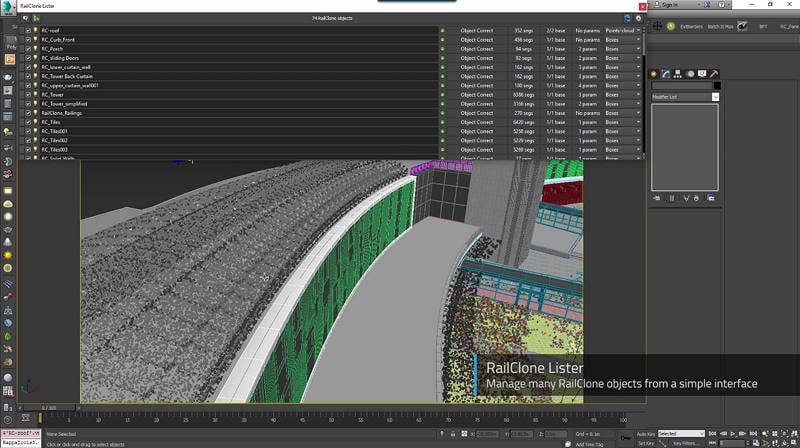The height and width of the screenshot is (448, 800).
Task: Open the Display command panel tab
Action: [702, 74]
